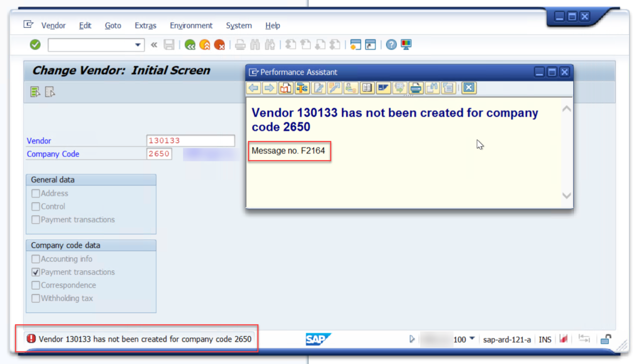Click the Print icon in Performance Assistant
Viewport: 637px width, 364px height.
pyautogui.click(x=416, y=88)
